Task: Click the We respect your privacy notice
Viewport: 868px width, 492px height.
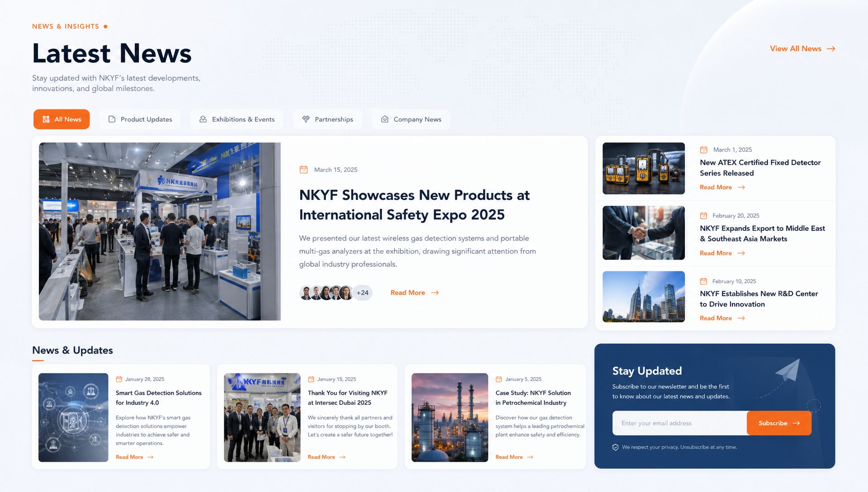Action: point(679,447)
